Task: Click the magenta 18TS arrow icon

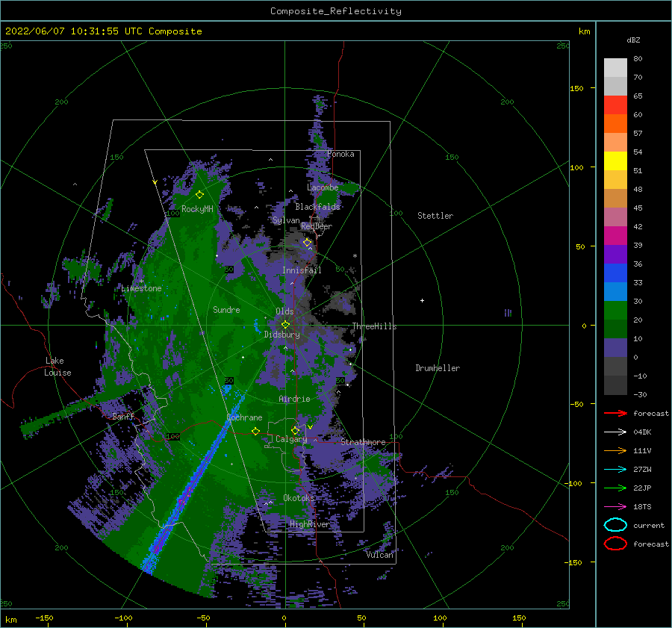Action: coord(615,507)
